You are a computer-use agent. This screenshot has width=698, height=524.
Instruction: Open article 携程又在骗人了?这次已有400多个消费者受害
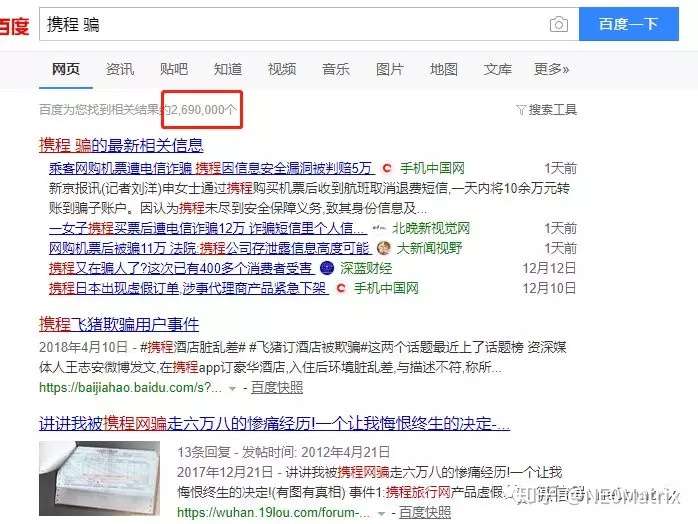click(x=180, y=268)
